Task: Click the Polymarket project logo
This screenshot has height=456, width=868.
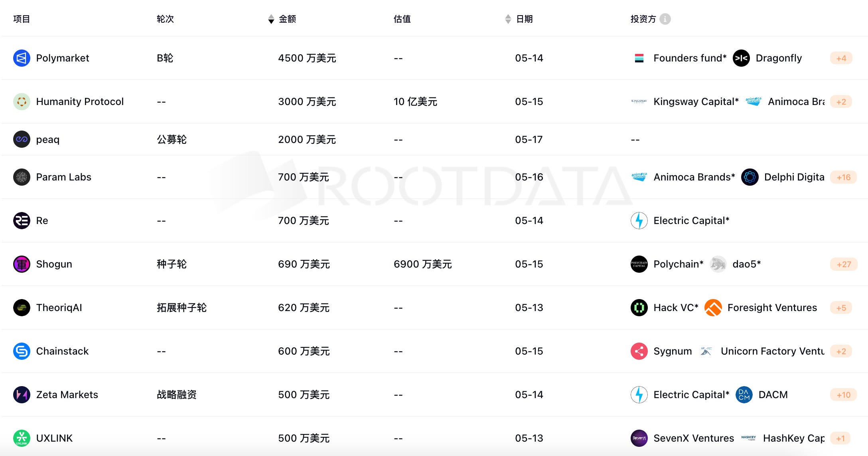Action: pos(22,58)
